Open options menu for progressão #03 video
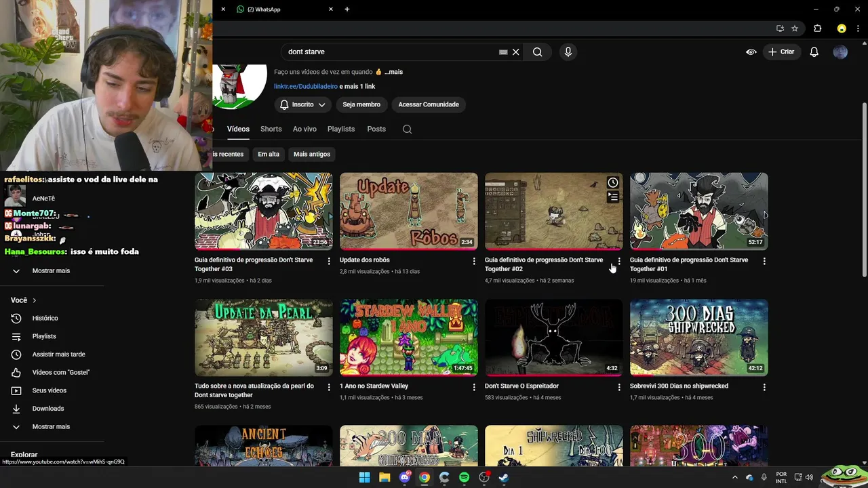The height and width of the screenshot is (488, 868). 329,261
